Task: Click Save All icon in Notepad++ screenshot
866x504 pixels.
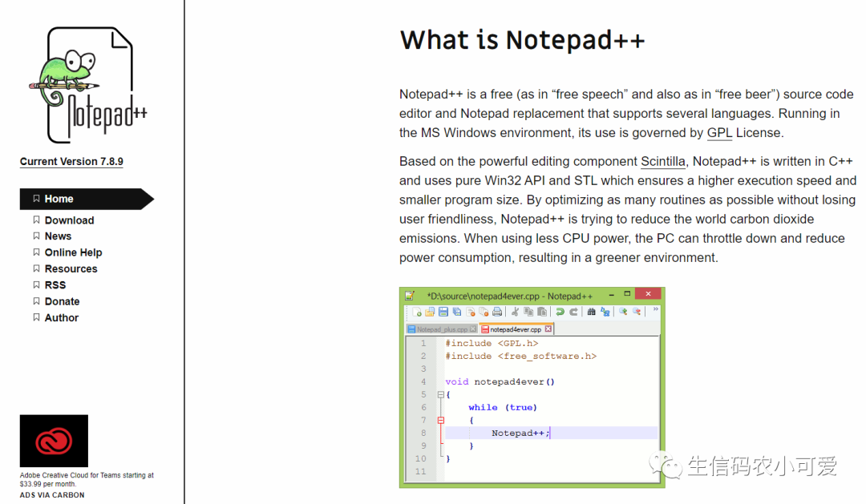Action: point(457,312)
